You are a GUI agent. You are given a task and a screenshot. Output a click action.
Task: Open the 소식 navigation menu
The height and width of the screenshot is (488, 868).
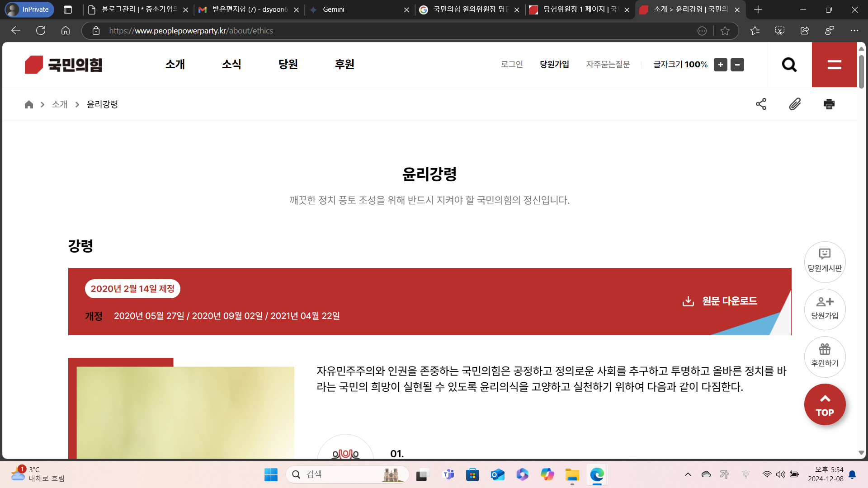(x=231, y=64)
